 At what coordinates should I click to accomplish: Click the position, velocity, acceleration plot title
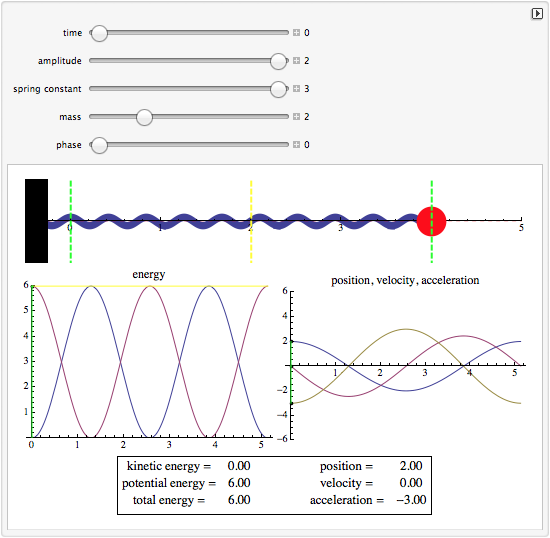click(x=405, y=280)
